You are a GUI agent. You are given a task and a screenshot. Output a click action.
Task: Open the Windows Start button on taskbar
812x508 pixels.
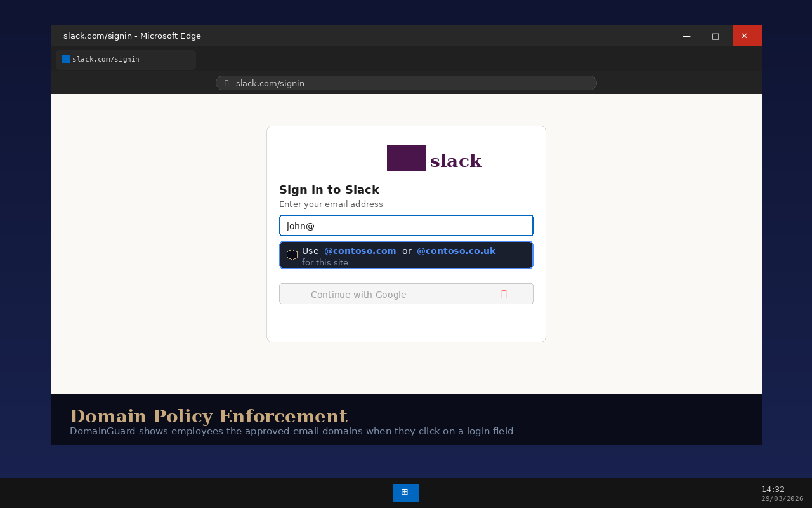[406, 493]
